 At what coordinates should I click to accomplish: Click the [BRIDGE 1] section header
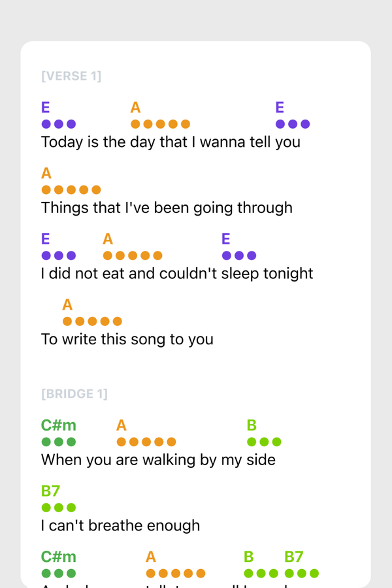[x=74, y=394]
